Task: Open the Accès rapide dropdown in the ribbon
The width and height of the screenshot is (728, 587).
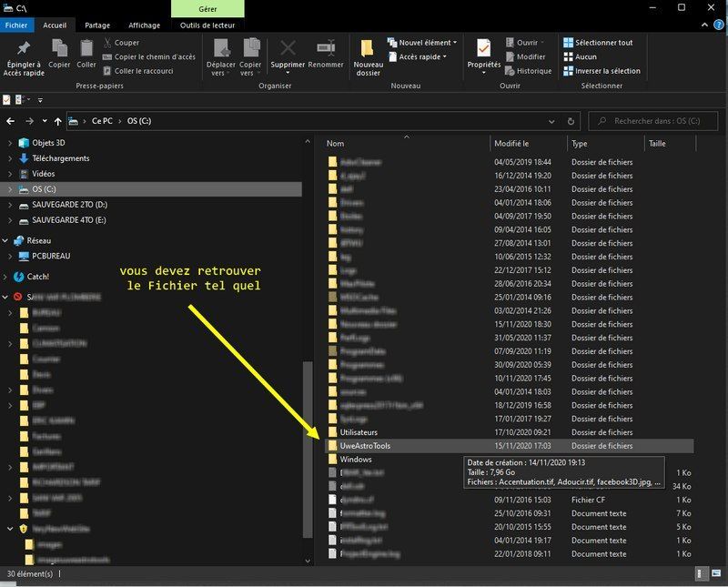Action: point(418,56)
